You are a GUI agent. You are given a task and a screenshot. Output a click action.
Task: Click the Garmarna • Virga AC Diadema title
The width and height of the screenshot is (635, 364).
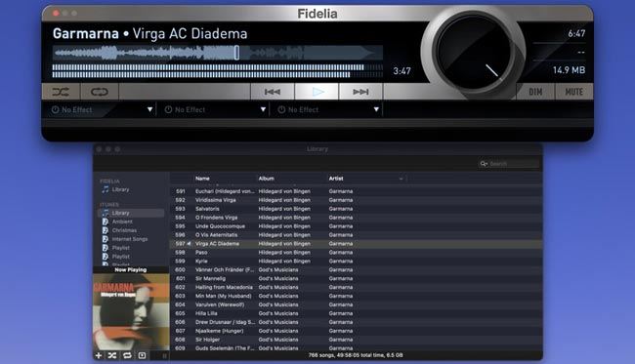[x=149, y=33]
